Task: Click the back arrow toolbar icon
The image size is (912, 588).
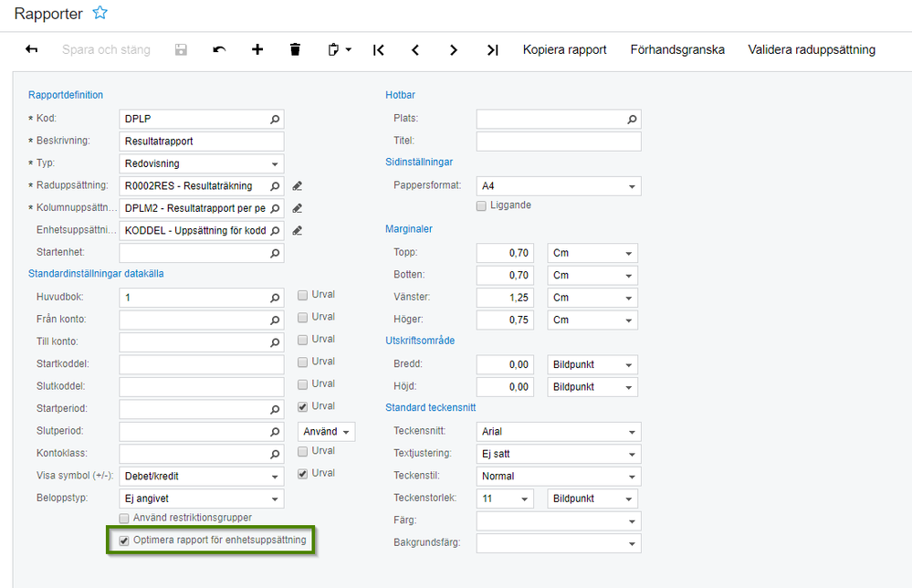Action: point(32,50)
